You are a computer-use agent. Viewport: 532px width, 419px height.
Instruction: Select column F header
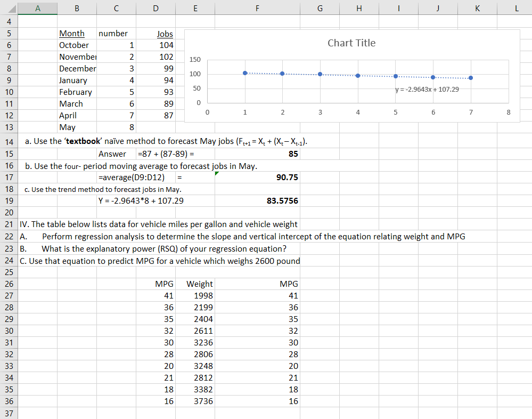pos(257,8)
